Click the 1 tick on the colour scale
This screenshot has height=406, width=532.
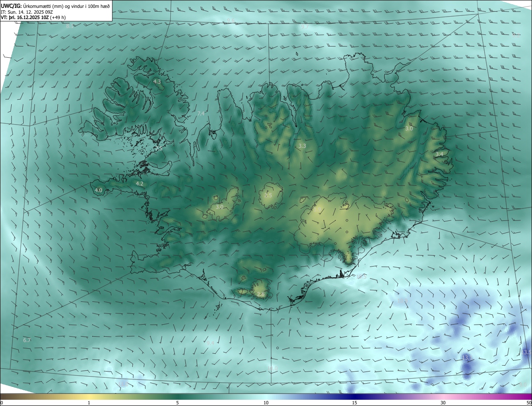pyautogui.click(x=89, y=403)
